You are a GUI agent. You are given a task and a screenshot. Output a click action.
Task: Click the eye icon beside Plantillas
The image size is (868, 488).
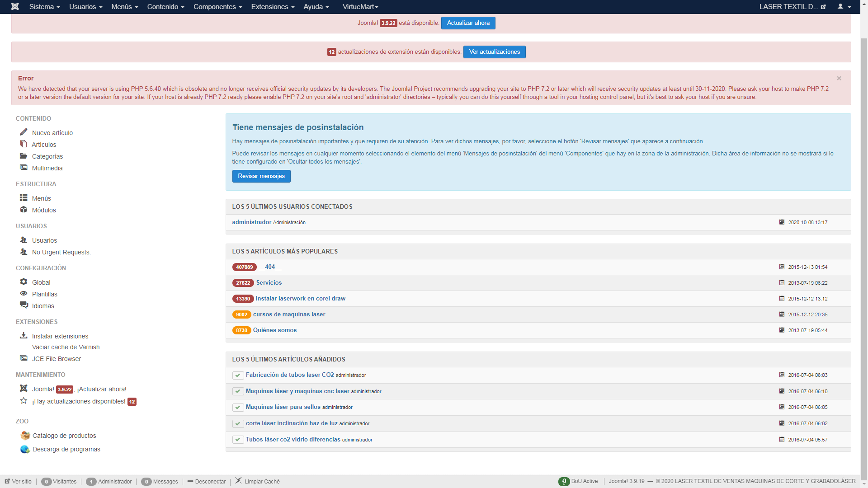(24, 293)
